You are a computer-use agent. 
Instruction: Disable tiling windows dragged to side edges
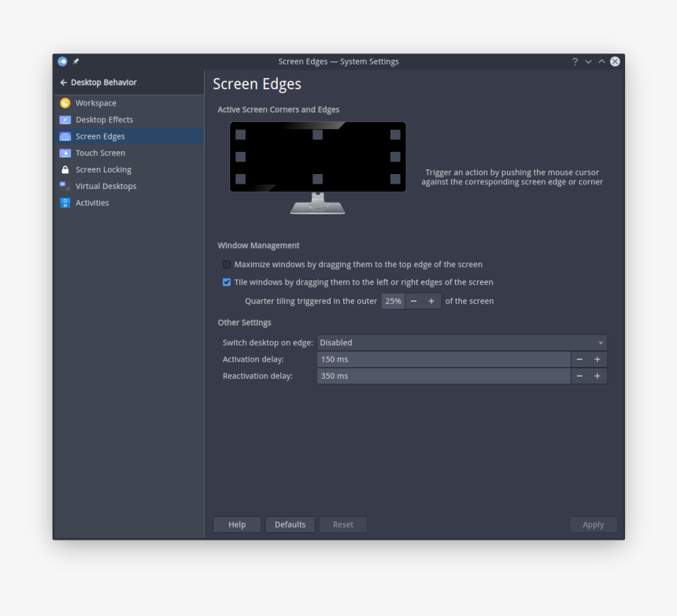(227, 281)
